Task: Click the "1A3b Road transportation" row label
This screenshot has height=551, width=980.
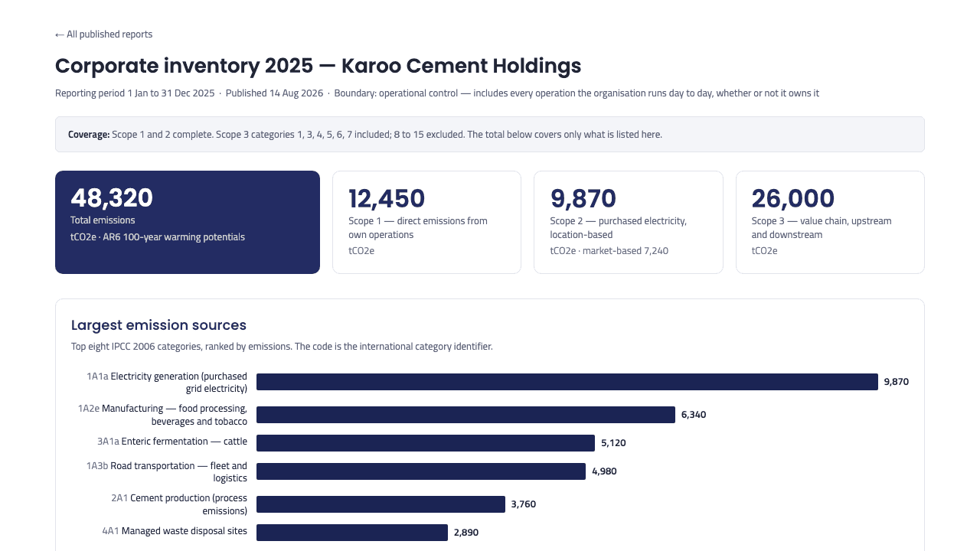Action: (x=167, y=471)
